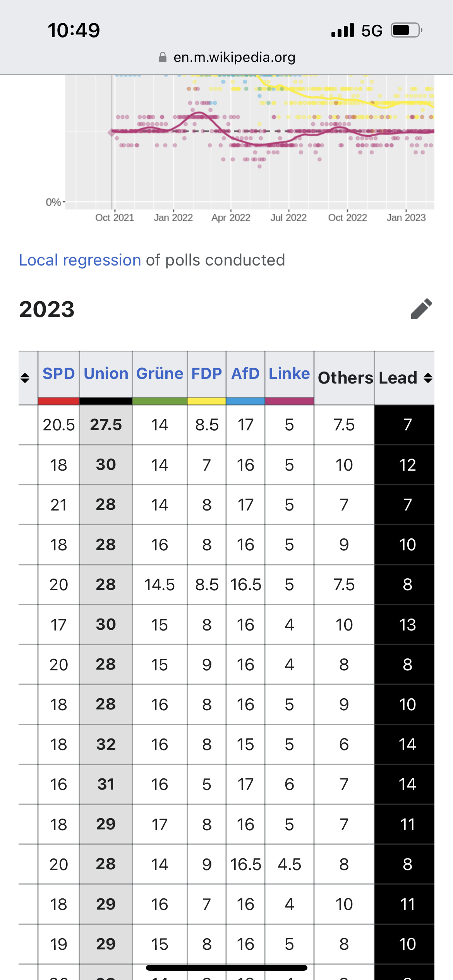Open the Local regression link
Screen dimensions: 453x980
tap(80, 260)
